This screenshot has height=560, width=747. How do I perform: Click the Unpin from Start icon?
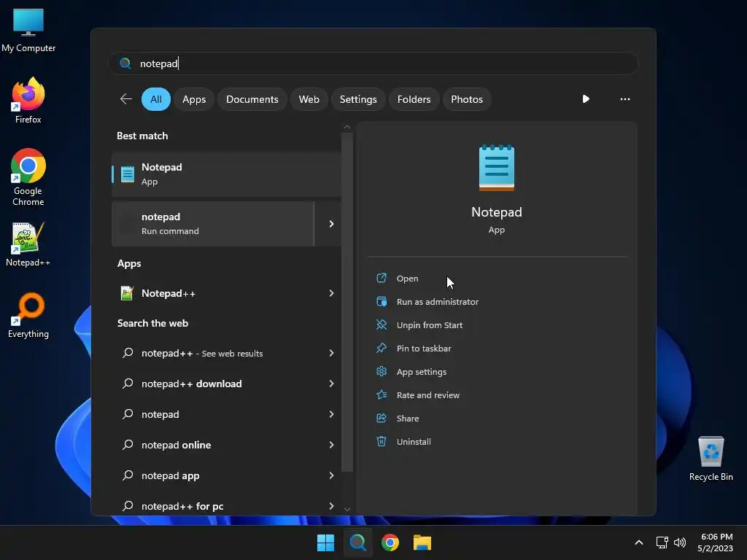381,324
